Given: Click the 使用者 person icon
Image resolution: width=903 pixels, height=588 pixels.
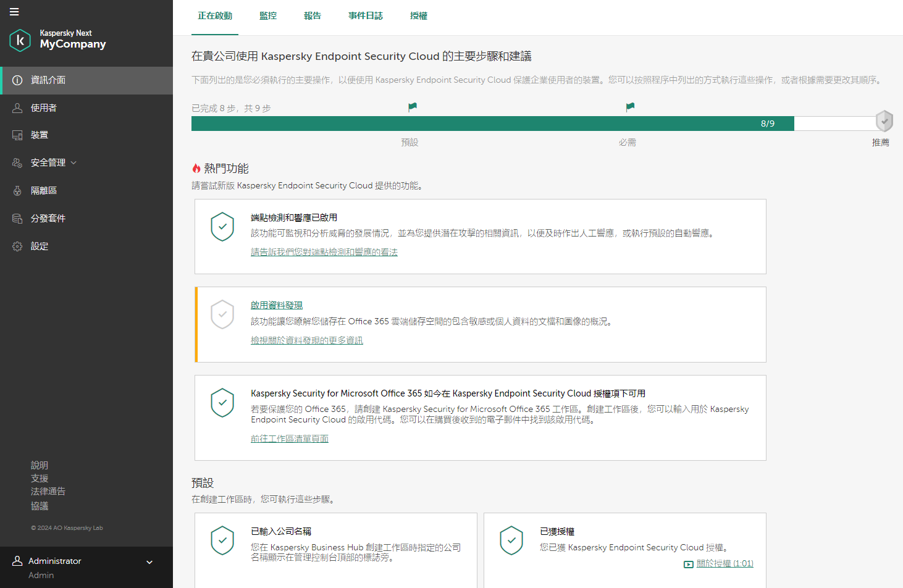Looking at the screenshot, I should click(17, 108).
